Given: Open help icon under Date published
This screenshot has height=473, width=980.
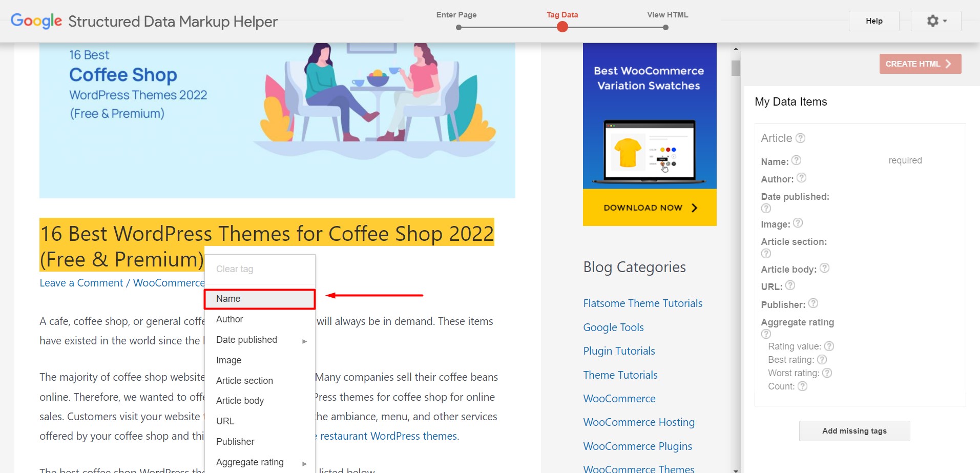Looking at the screenshot, I should (766, 208).
